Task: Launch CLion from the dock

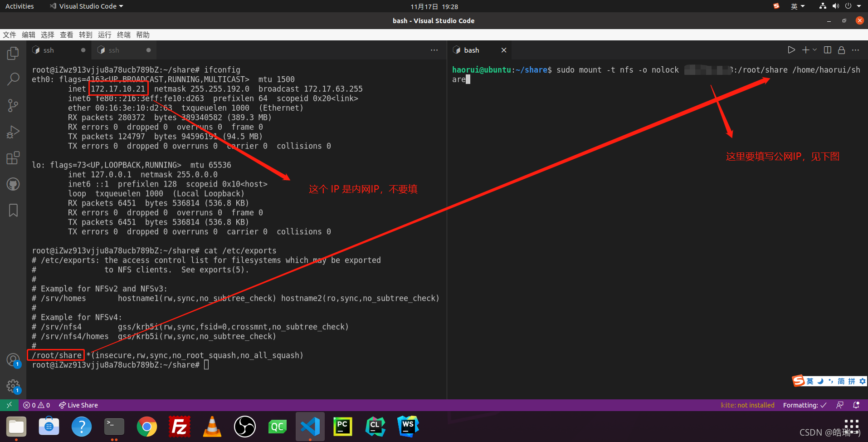Action: (375, 427)
